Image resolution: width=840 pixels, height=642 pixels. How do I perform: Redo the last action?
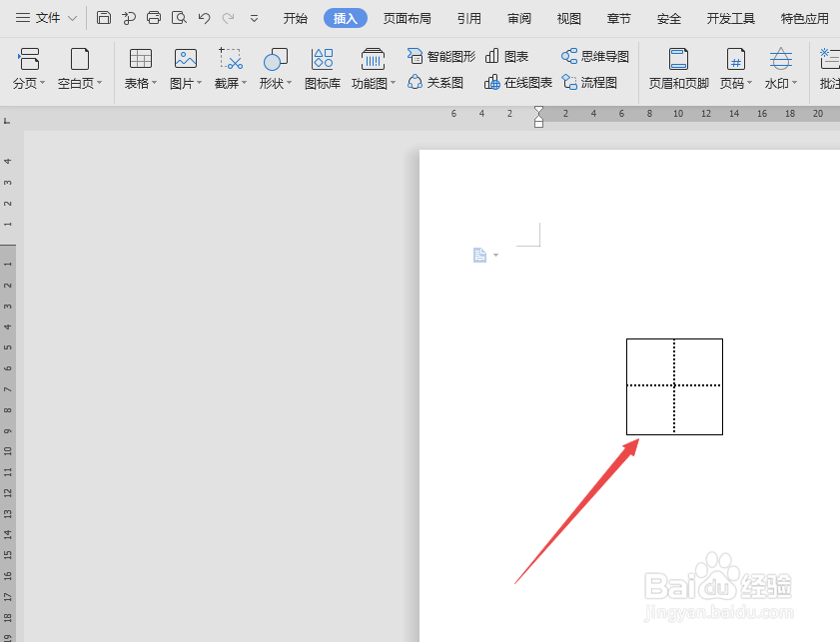tap(228, 18)
